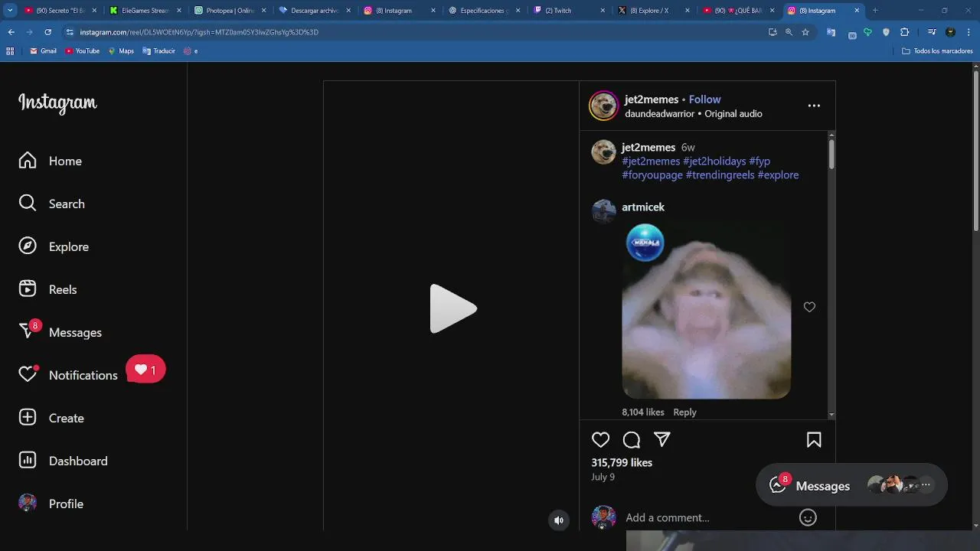The image size is (980, 551).
Task: Open Reels from the sidebar
Action: [47, 289]
